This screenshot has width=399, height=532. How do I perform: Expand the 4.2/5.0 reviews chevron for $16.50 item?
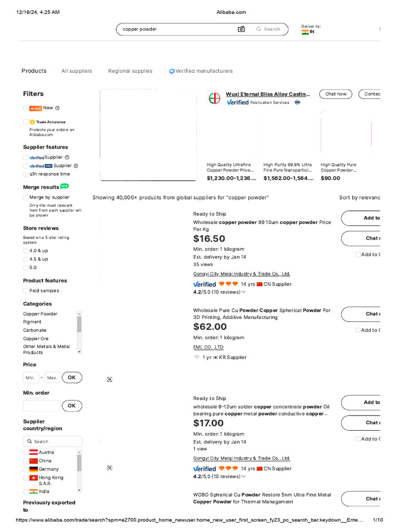tap(244, 292)
